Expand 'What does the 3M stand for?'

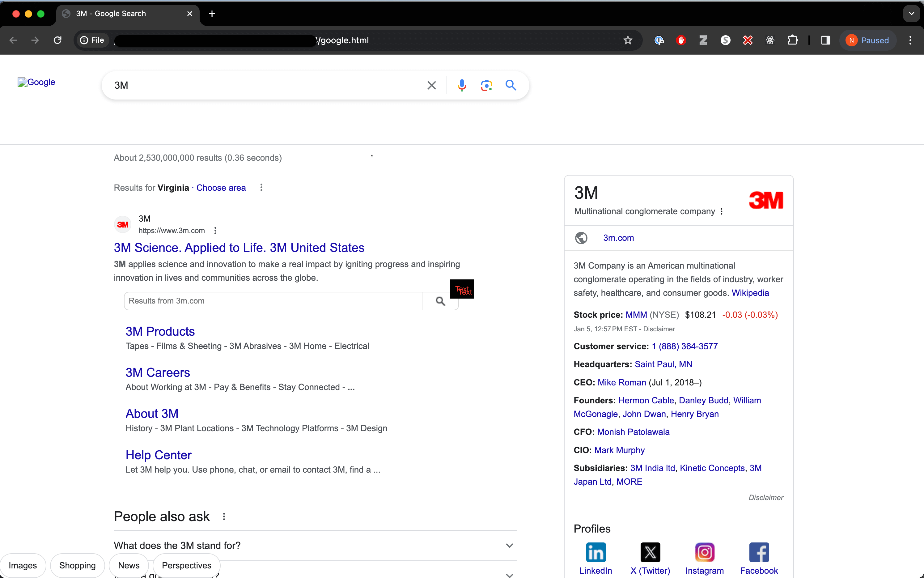pyautogui.click(x=315, y=546)
